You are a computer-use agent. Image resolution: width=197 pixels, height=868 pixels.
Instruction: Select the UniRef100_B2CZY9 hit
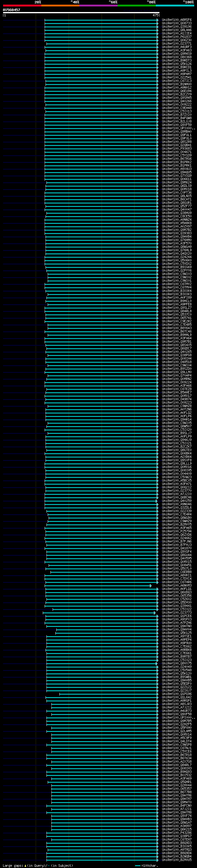176,94
